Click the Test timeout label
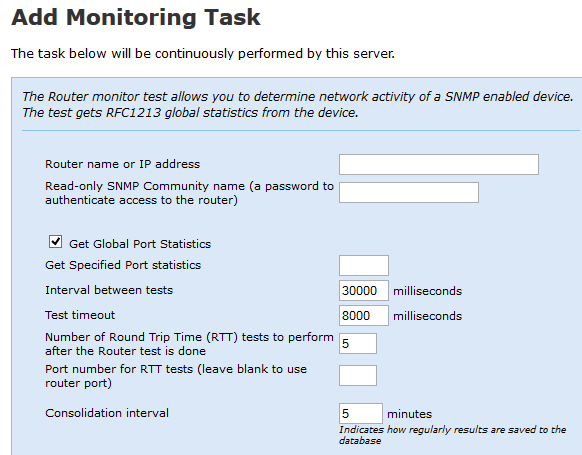The image size is (582, 455). (x=80, y=315)
